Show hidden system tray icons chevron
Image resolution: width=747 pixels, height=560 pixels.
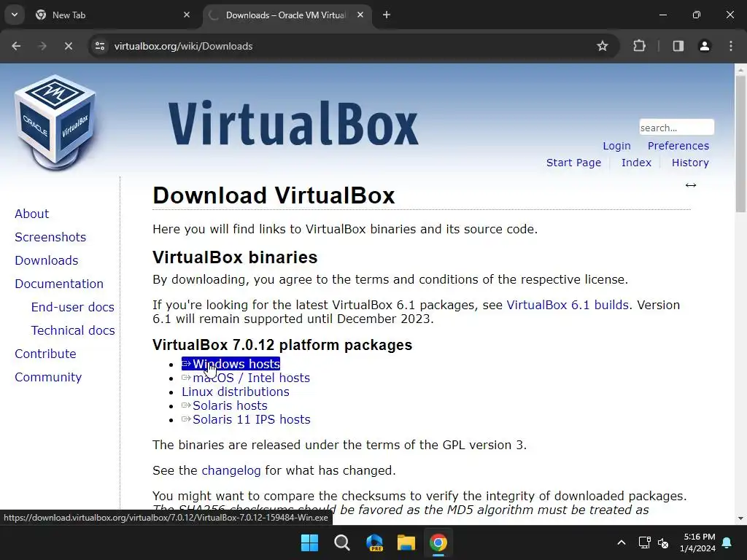coord(622,542)
